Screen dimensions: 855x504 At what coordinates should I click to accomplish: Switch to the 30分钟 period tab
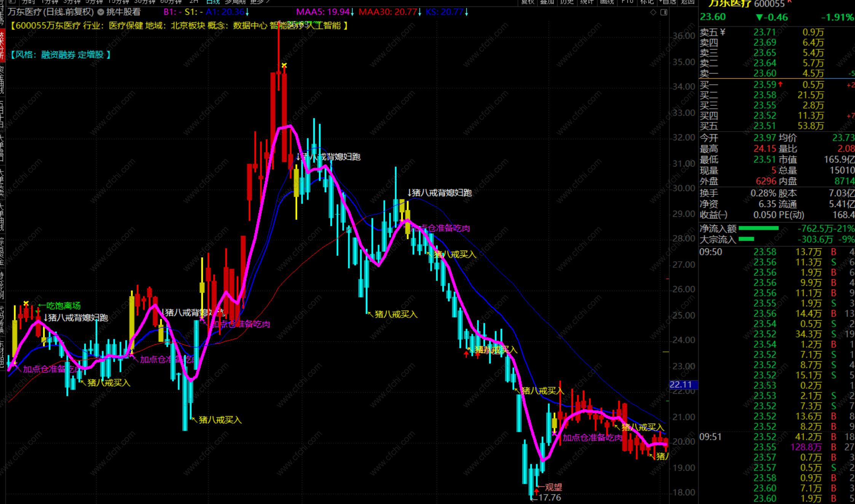[144, 2]
